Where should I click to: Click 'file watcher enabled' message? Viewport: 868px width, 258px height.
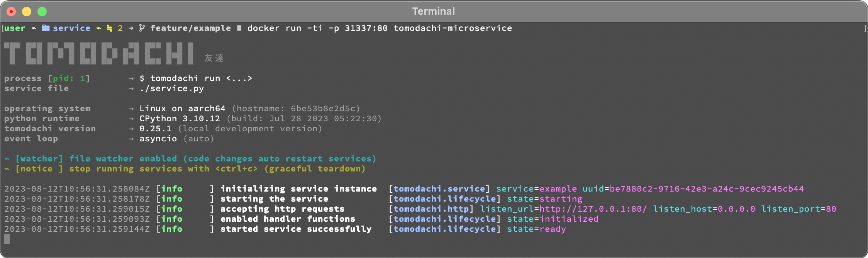tap(123, 159)
